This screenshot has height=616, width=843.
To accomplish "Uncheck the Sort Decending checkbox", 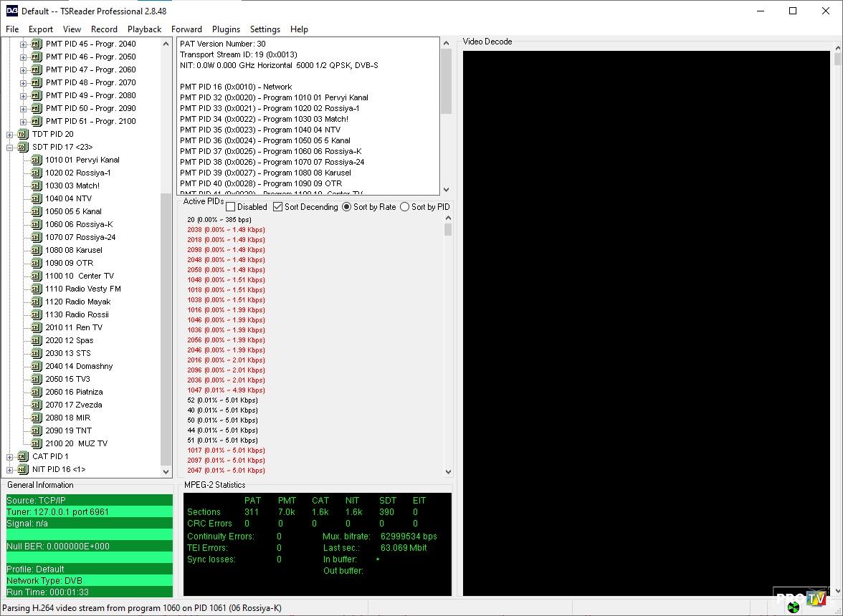I will [278, 207].
